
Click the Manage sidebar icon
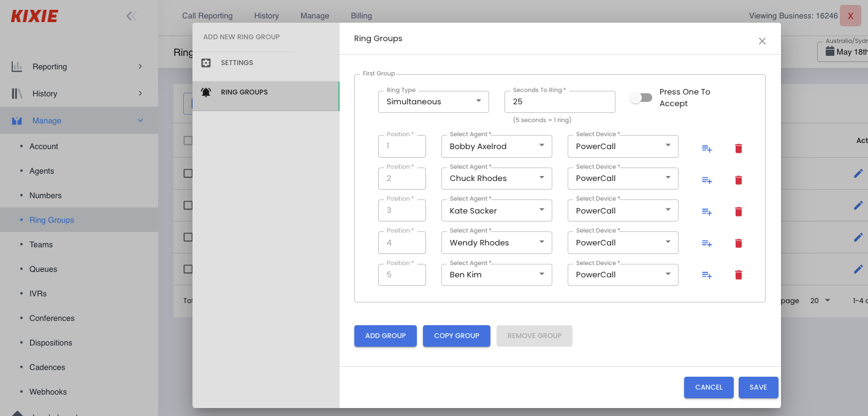point(17,121)
